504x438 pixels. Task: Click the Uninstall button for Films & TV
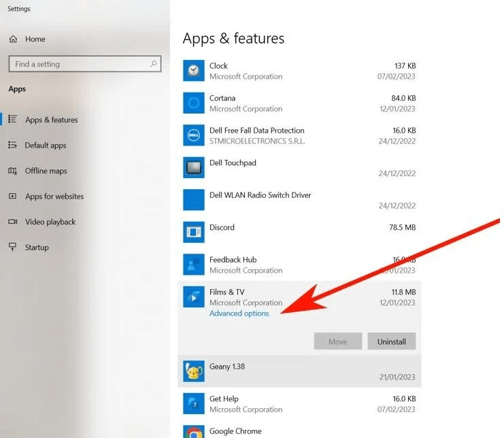(392, 341)
